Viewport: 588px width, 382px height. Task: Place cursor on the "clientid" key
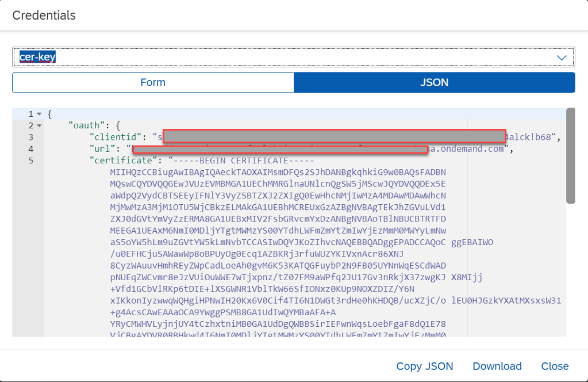(x=114, y=137)
